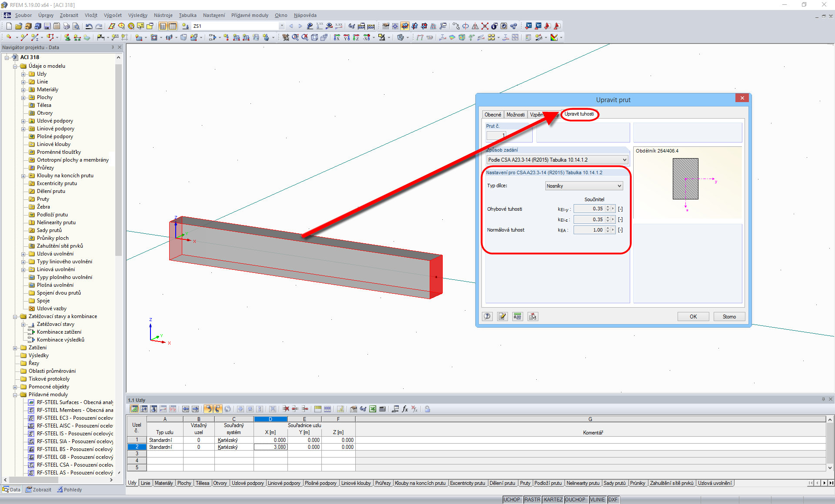The image size is (835, 504).
Task: Click the kEI-y factor input field
Action: click(x=589, y=209)
